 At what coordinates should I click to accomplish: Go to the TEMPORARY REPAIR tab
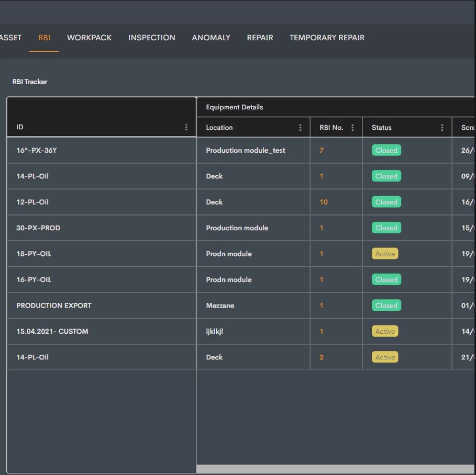327,38
